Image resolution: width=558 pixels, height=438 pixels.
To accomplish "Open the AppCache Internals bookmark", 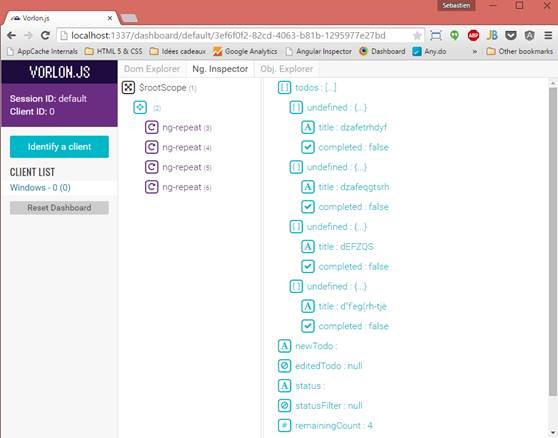I will pos(42,52).
